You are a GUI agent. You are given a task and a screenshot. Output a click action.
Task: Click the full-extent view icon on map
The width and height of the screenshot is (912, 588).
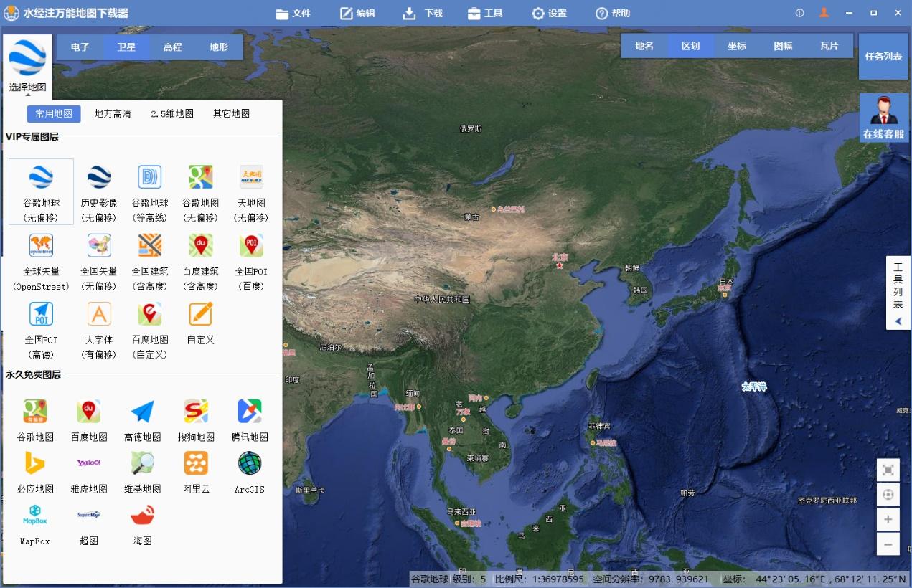[888, 470]
